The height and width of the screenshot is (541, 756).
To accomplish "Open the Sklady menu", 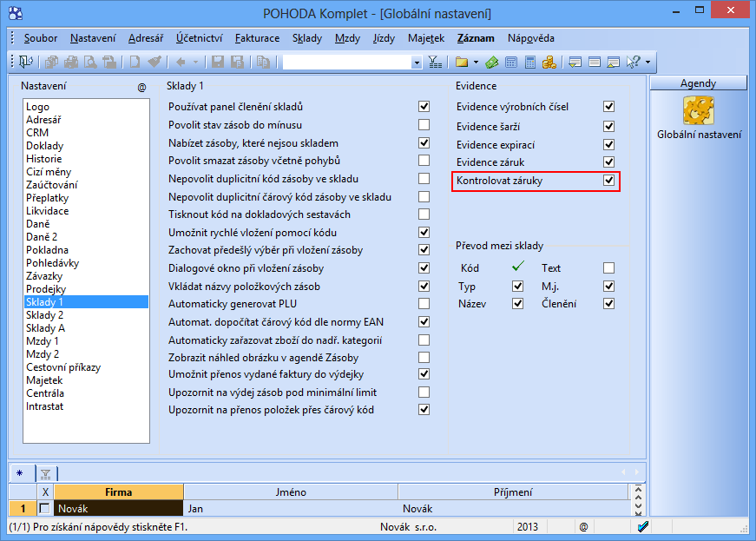I will coord(306,38).
